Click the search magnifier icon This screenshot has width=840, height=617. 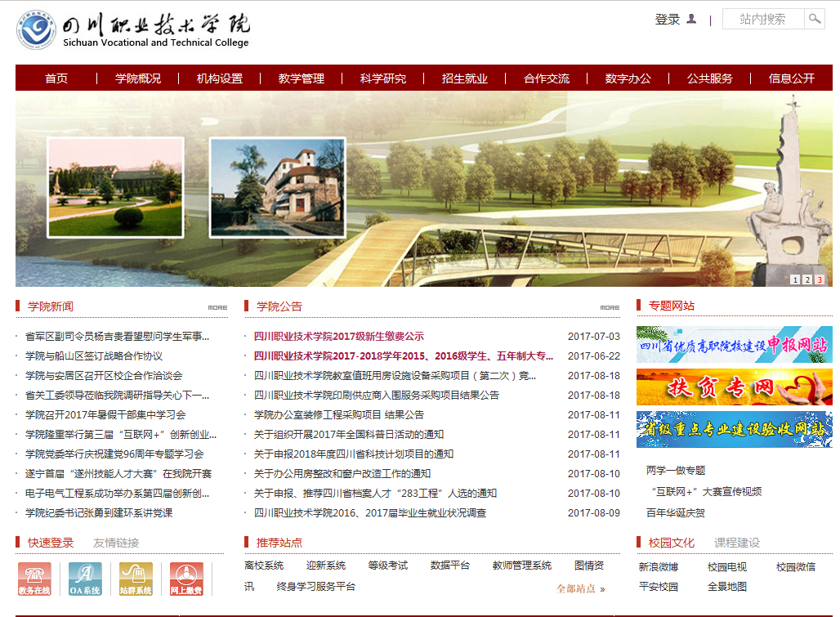pyautogui.click(x=815, y=19)
